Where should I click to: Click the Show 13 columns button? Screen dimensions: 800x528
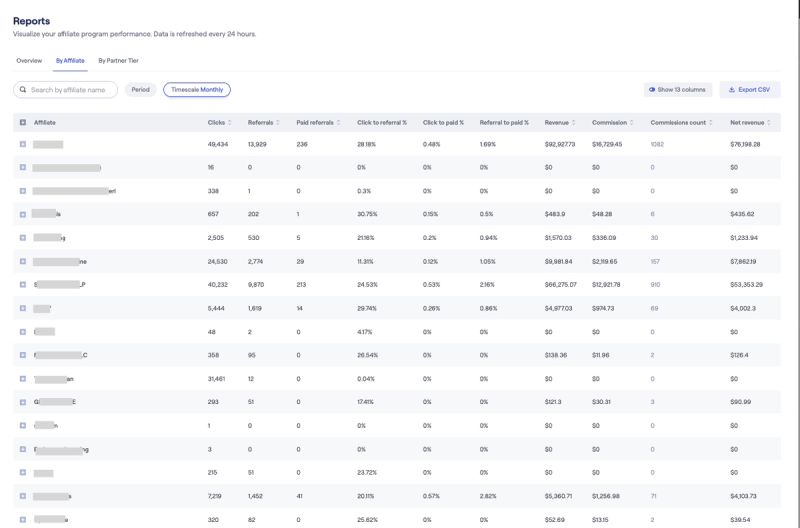click(x=678, y=90)
